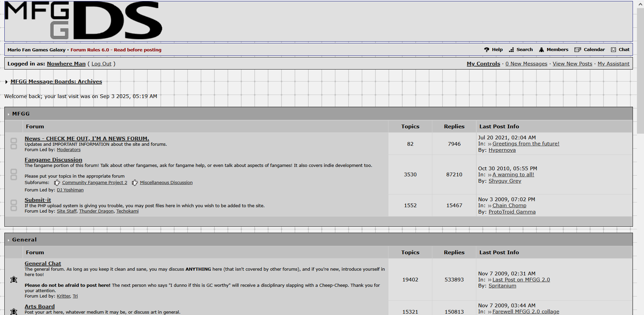Open Site Staff group link
The image size is (644, 315).
tap(67, 211)
